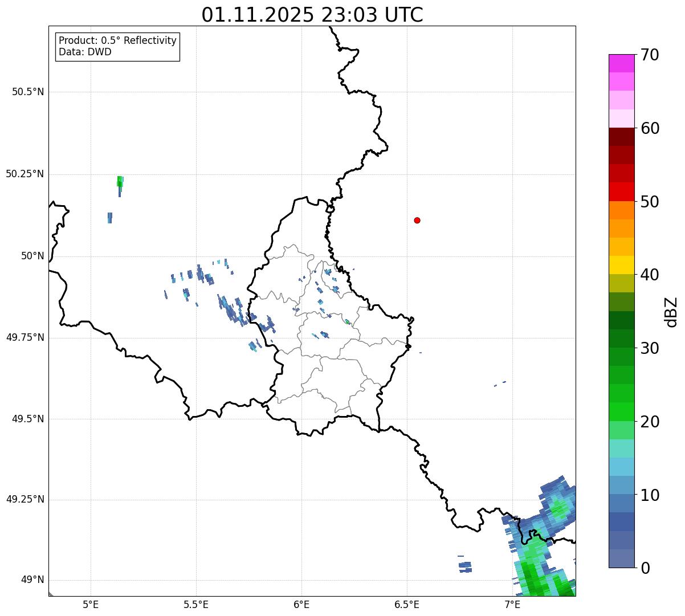Click the colorbar tick label 10
The image size is (685, 616).
[650, 495]
